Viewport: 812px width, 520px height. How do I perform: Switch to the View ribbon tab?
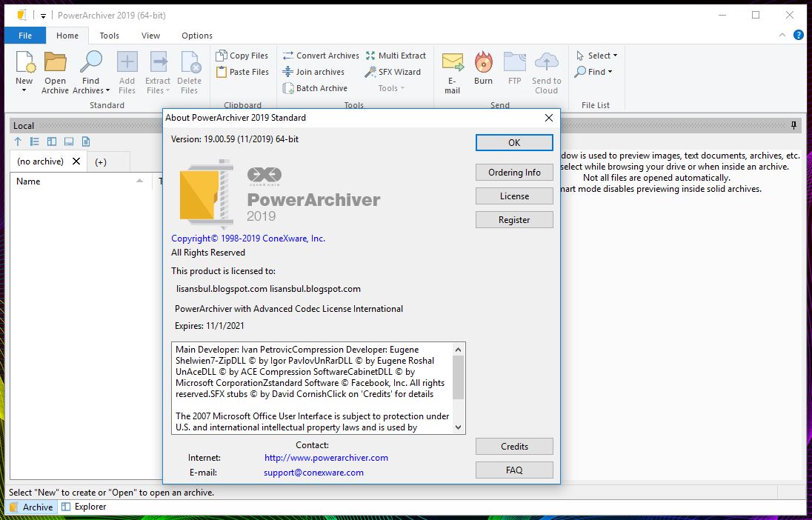click(150, 36)
